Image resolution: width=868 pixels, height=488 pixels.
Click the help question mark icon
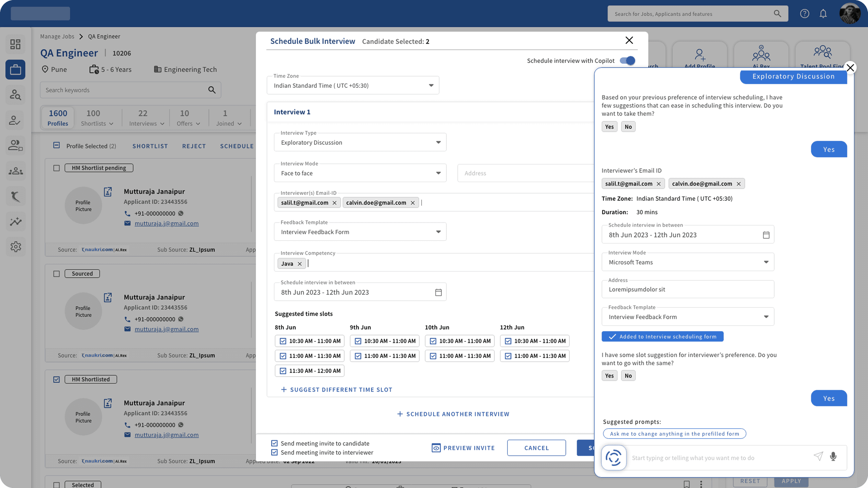click(804, 14)
